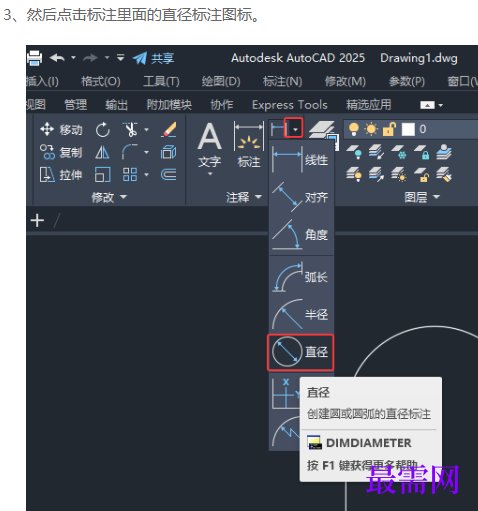Open Customize Quick Access Toolbar dropdown
478x511 pixels.
(x=121, y=58)
